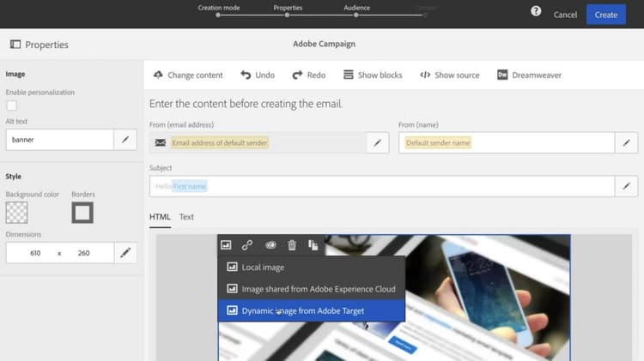The image size is (644, 361).
Task: Open Dreamweaver via its Dw icon
Action: 502,75
